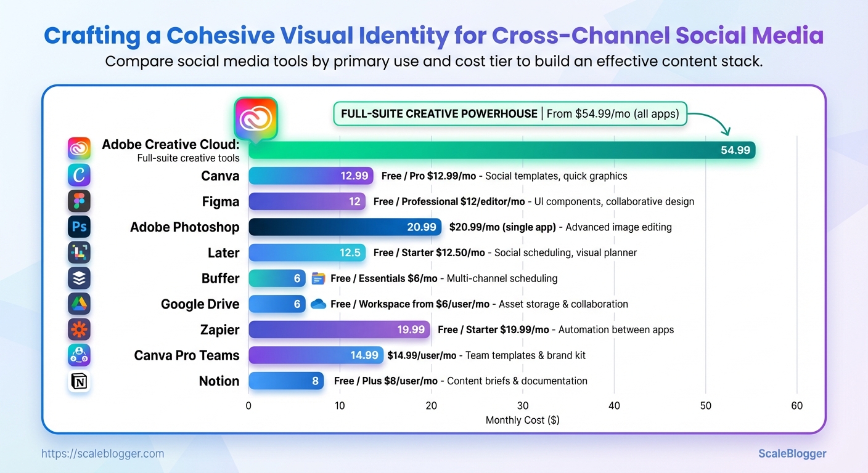Click the folder icon beside Buffer's description
Image resolution: width=868 pixels, height=473 pixels.
(317, 278)
